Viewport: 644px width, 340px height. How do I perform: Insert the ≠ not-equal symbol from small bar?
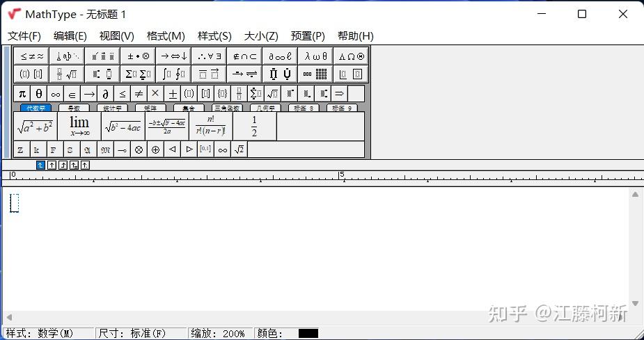[139, 93]
